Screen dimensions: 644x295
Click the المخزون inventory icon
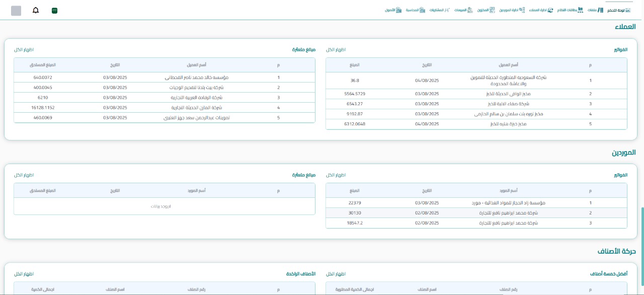point(492,10)
